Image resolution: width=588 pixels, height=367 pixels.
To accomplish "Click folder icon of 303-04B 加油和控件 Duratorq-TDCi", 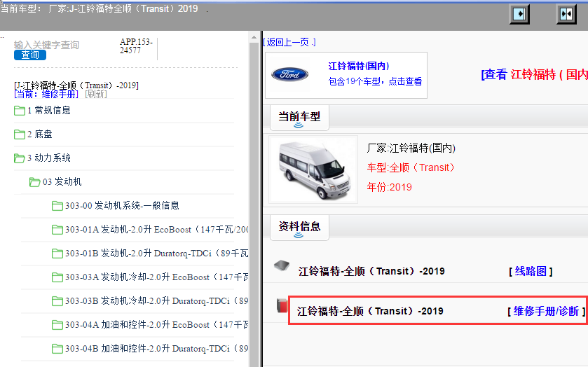I will pyautogui.click(x=57, y=349).
